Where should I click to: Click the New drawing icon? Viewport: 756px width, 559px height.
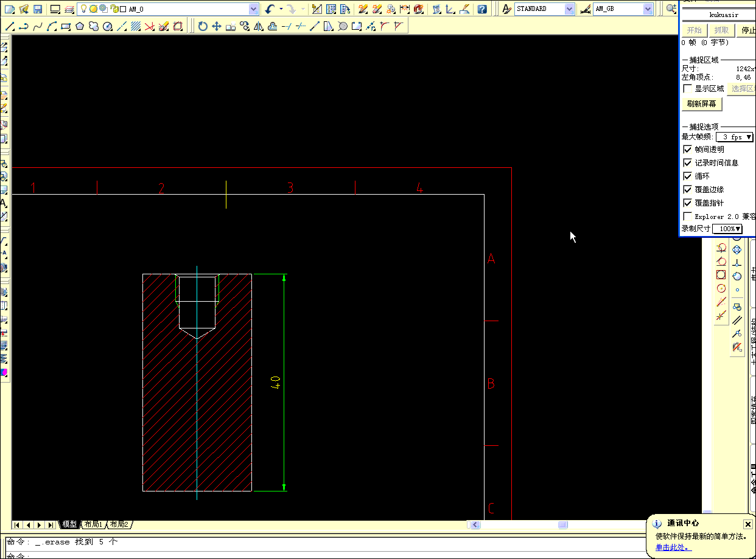click(x=10, y=9)
